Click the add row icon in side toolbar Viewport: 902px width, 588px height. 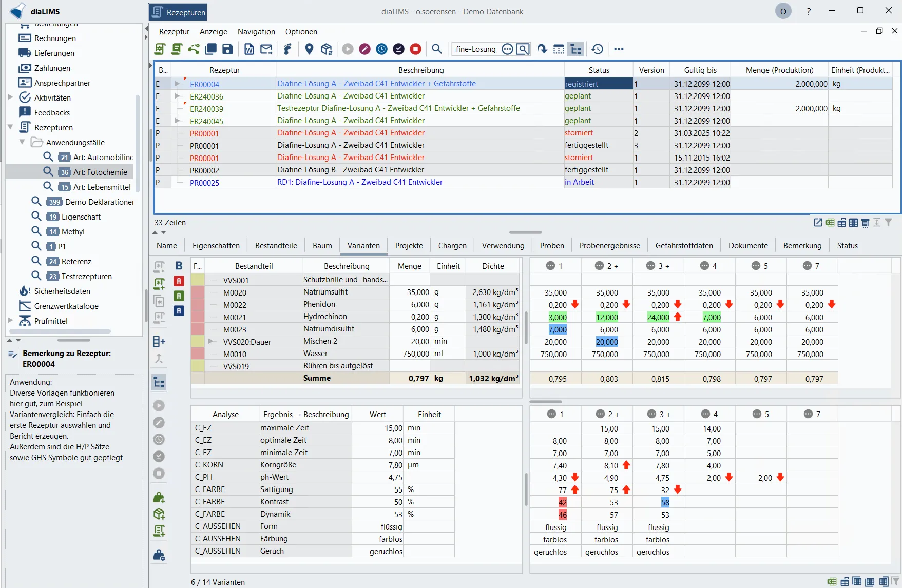click(159, 341)
